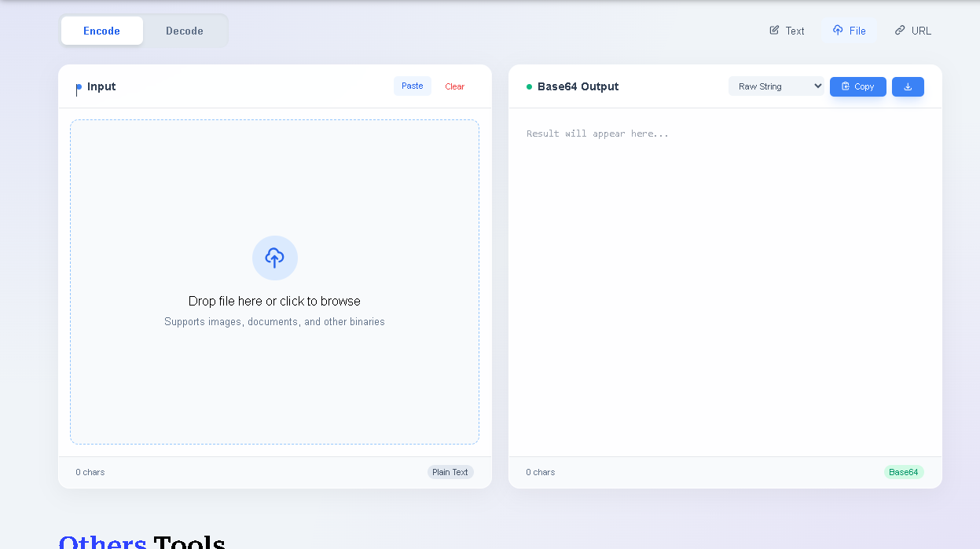Open the Raw String format dropdown
Screen dimensions: 980x549
pyautogui.click(x=776, y=86)
